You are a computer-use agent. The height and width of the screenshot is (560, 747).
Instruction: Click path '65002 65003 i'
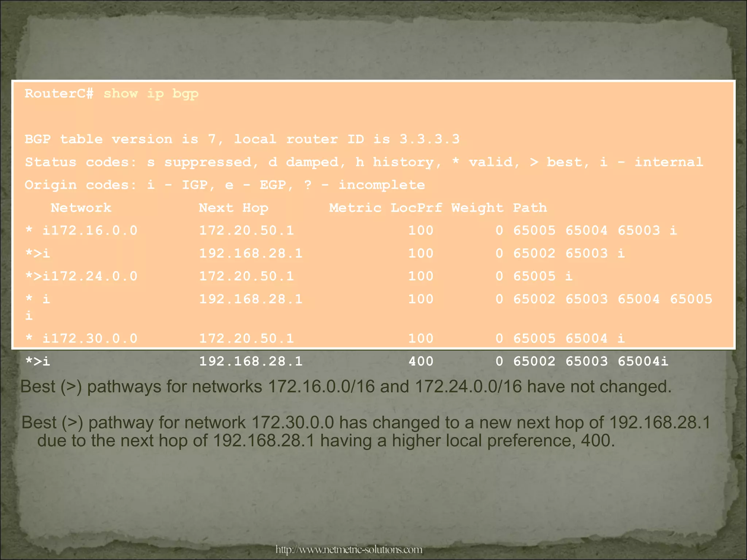[x=569, y=253]
